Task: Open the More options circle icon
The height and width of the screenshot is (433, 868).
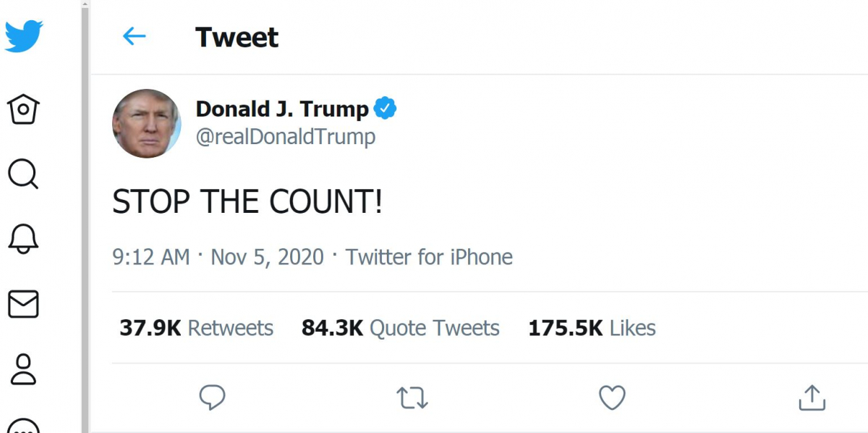Action: coord(23,426)
